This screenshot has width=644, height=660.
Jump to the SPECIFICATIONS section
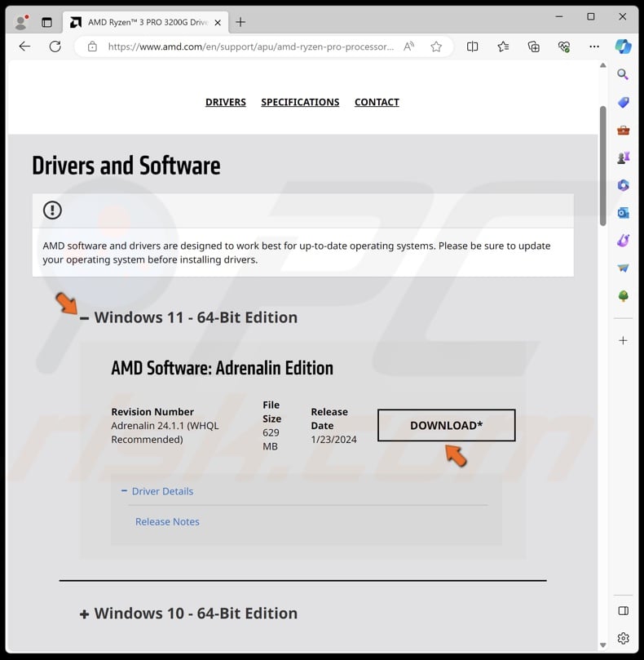[300, 102]
